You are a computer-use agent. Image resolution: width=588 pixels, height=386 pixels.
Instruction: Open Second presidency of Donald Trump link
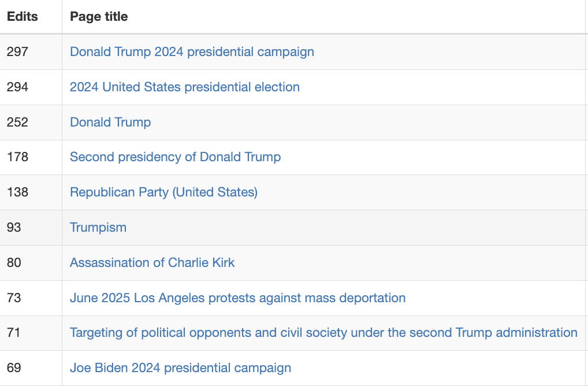[x=175, y=157]
